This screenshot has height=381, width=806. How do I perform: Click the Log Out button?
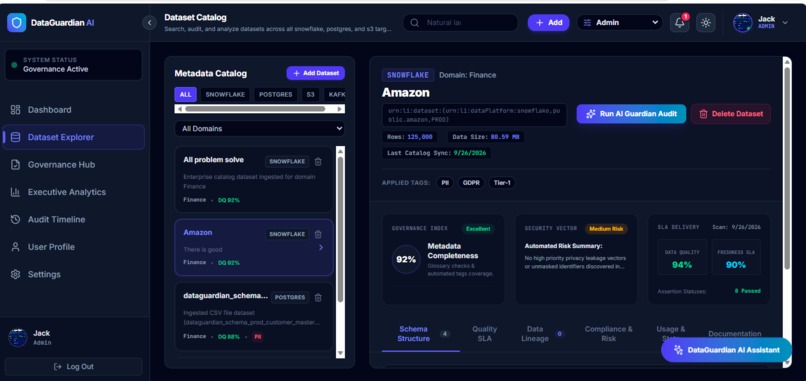tap(74, 367)
